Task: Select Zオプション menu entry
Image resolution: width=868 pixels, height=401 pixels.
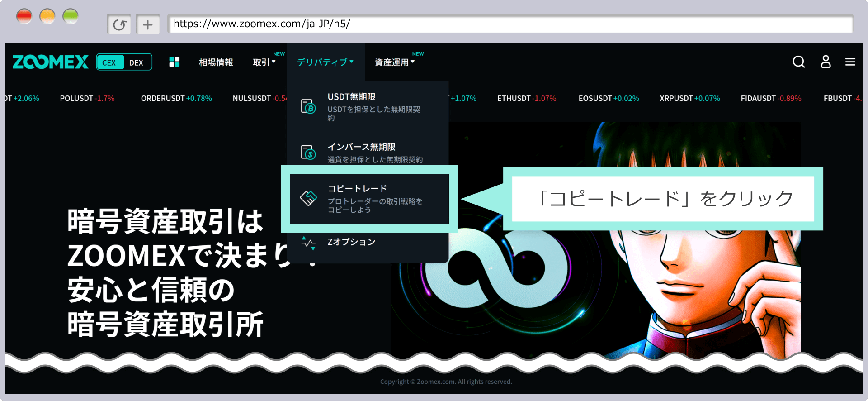Action: 368,242
